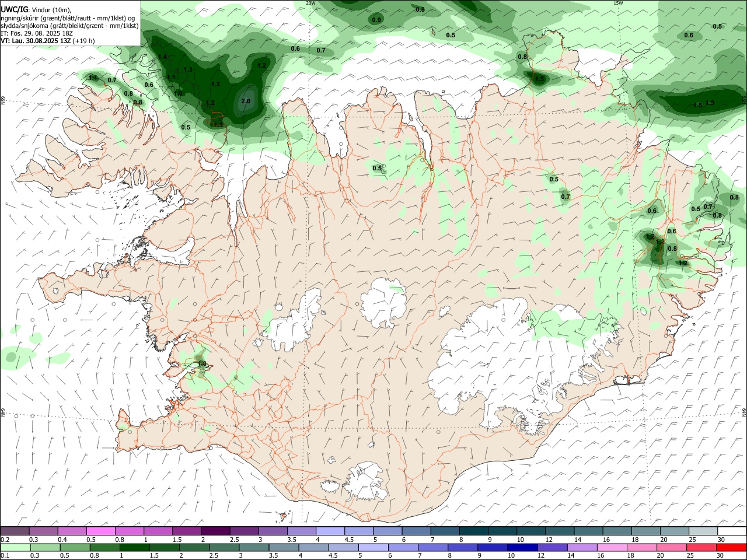Click lower legend swatch between 25 and 30

click(x=701, y=547)
